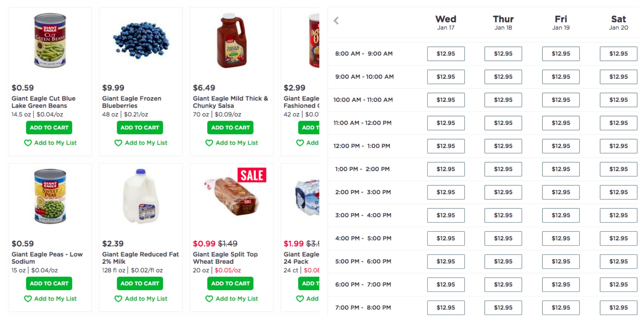This screenshot has width=644, height=322.
Task: Select Wed 8:00 AM - 9:00 AM slot
Action: pyautogui.click(x=446, y=54)
